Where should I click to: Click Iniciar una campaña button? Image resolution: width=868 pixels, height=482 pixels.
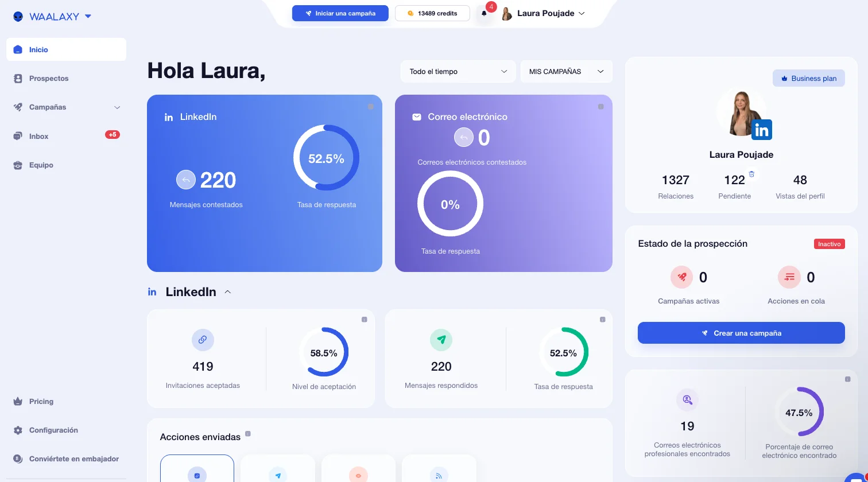340,13
